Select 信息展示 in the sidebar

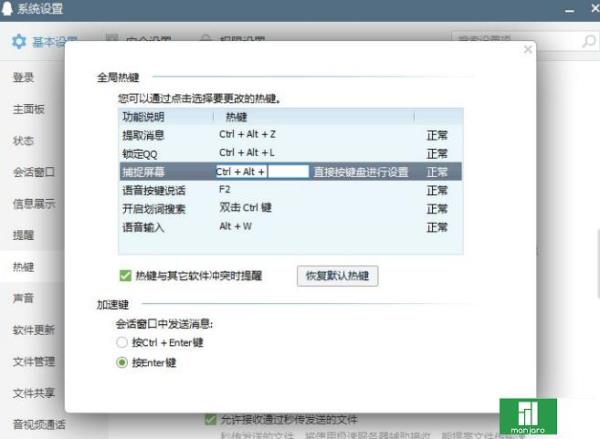34,204
